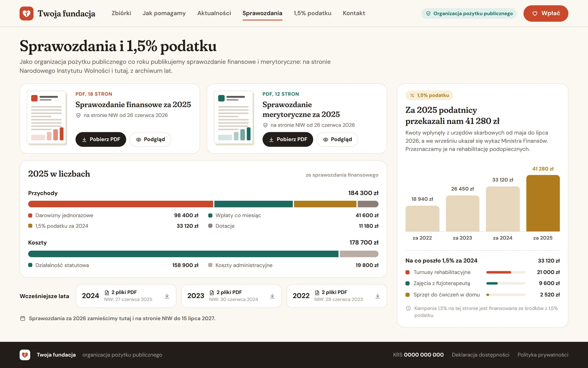Click the za 2025 chart bar
This screenshot has width=588, height=368.
tap(543, 203)
